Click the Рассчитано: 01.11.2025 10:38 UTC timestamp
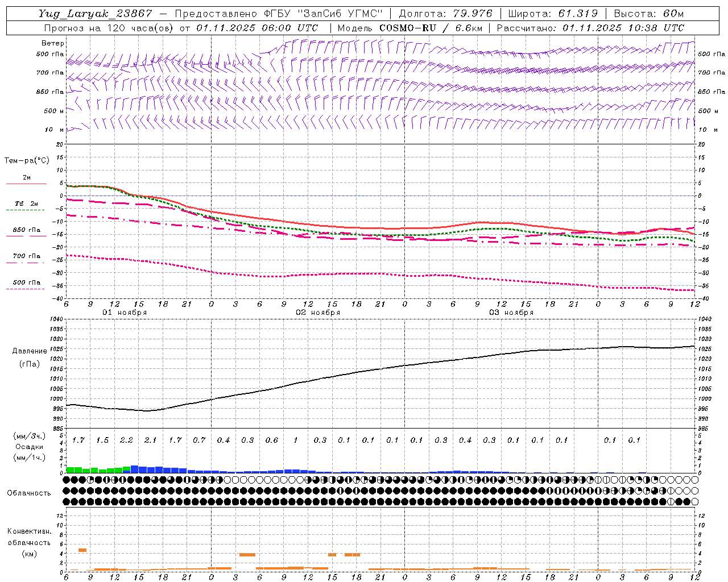Image resolution: width=728 pixels, height=582 pixels. coord(590,28)
